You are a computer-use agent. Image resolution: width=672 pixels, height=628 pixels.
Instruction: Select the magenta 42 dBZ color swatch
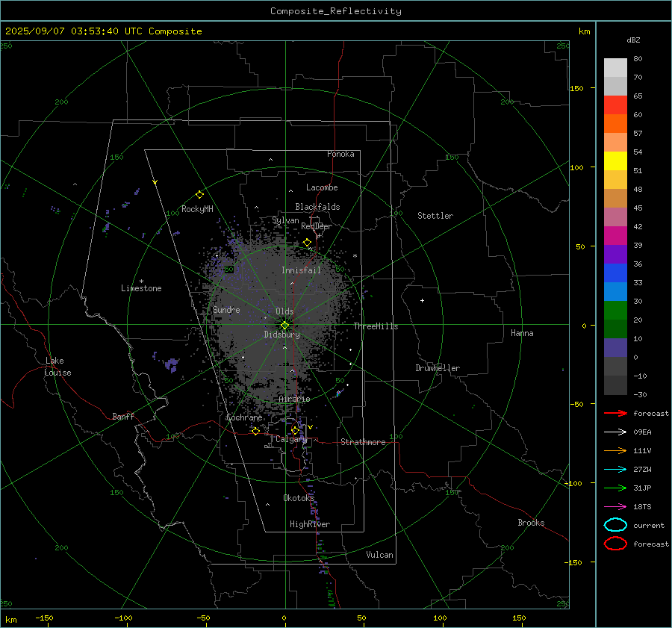click(615, 235)
